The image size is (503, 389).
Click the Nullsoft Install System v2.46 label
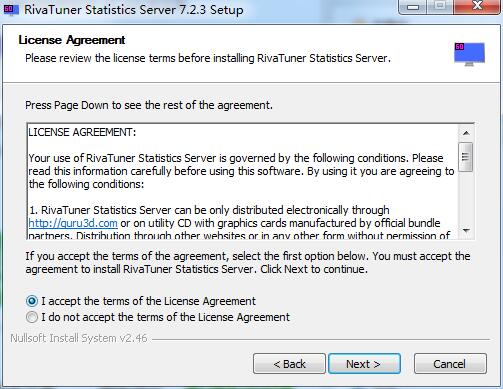tap(79, 338)
